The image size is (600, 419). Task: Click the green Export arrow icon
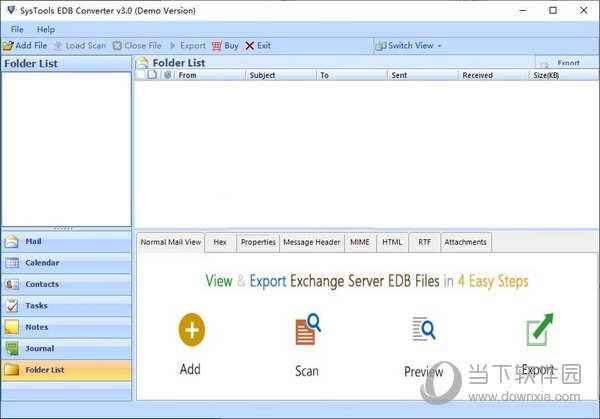pos(540,329)
